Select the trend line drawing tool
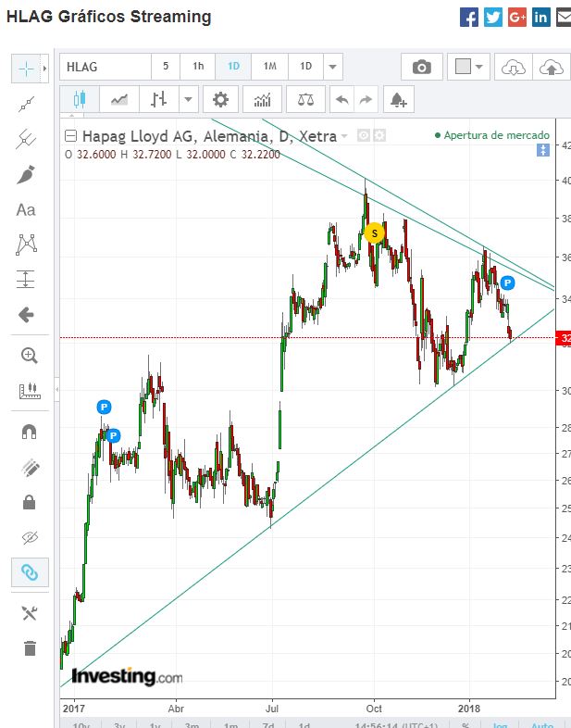The image size is (571, 728). tap(27, 104)
